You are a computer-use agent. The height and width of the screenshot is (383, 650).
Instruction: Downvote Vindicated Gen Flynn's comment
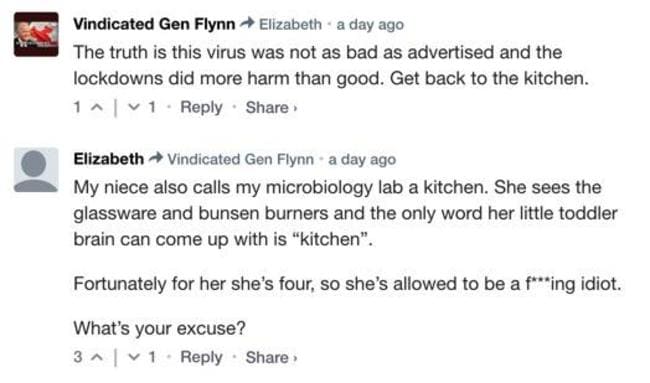pos(133,108)
